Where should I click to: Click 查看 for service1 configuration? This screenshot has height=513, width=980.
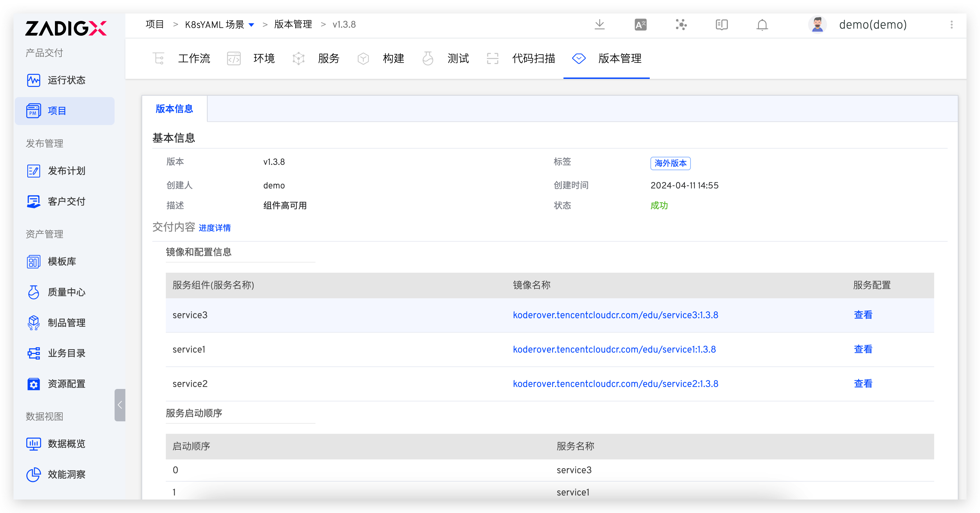863,349
